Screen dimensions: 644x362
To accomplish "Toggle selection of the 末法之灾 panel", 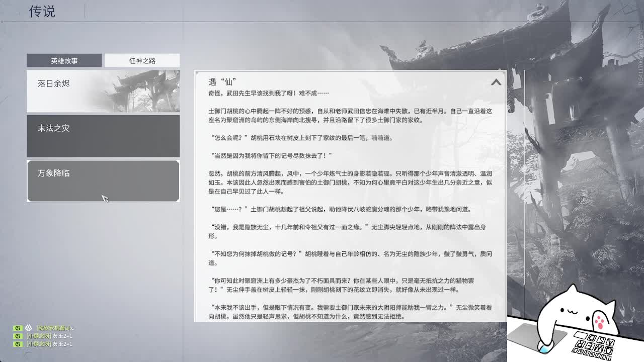I will (x=103, y=136).
